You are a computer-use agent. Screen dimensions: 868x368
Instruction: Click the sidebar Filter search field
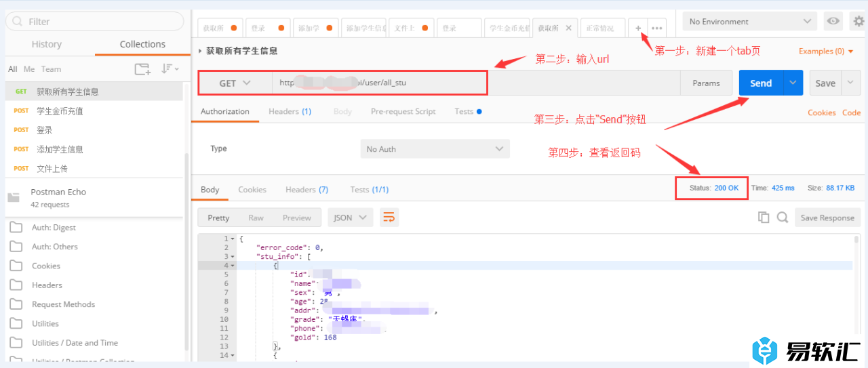tap(94, 22)
